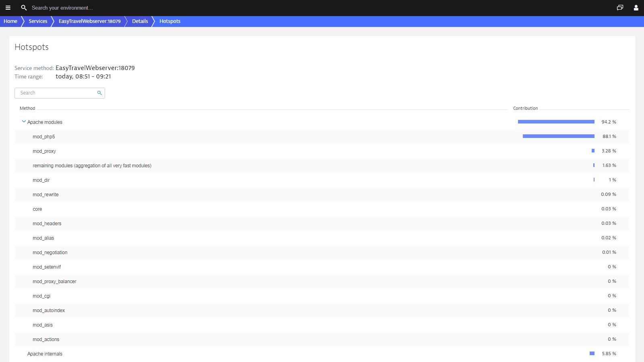This screenshot has height=362, width=644.
Task: Open the dashboards windows icon
Action: coord(620,8)
